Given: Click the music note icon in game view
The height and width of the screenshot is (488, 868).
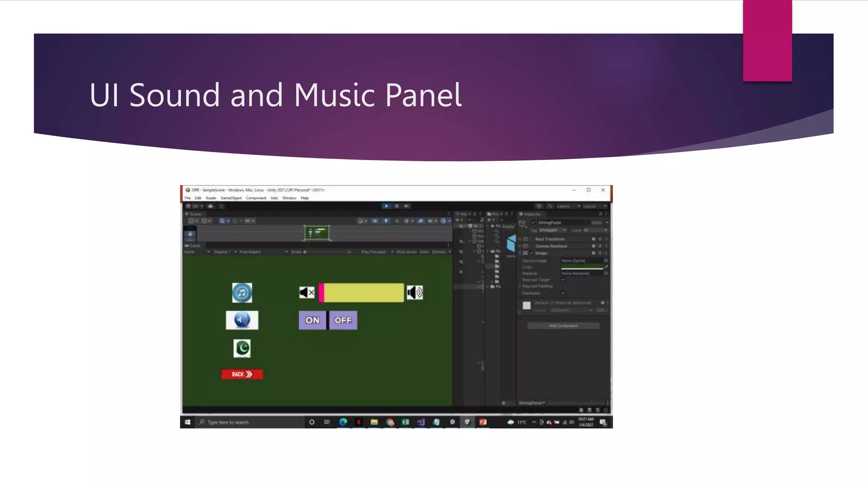Looking at the screenshot, I should click(x=242, y=293).
